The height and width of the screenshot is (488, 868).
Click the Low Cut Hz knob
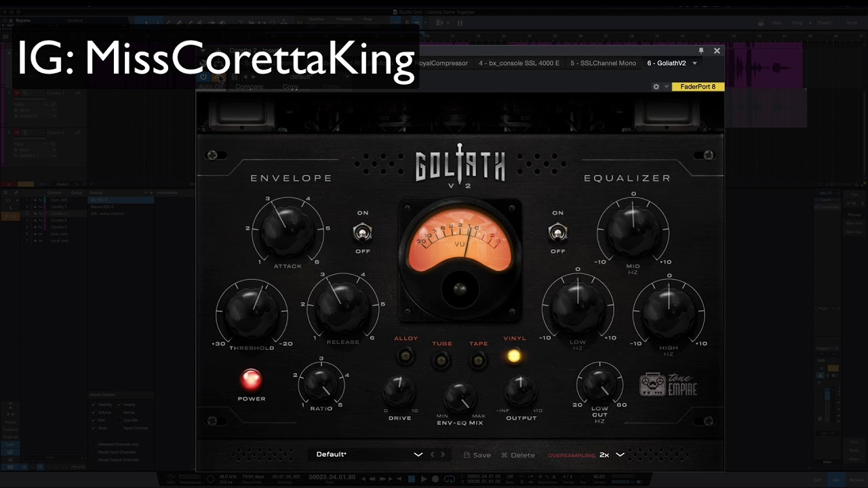click(599, 384)
